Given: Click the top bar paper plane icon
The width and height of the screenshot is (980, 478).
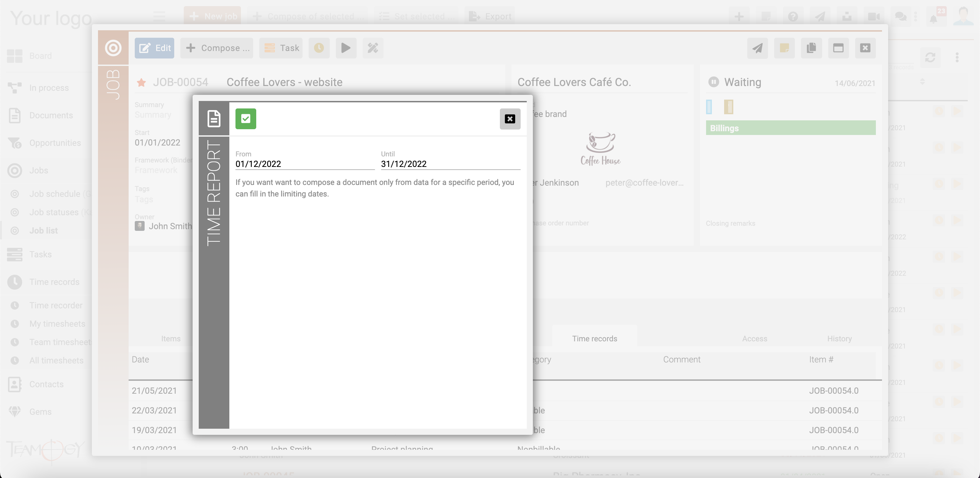Looking at the screenshot, I should 820,16.
